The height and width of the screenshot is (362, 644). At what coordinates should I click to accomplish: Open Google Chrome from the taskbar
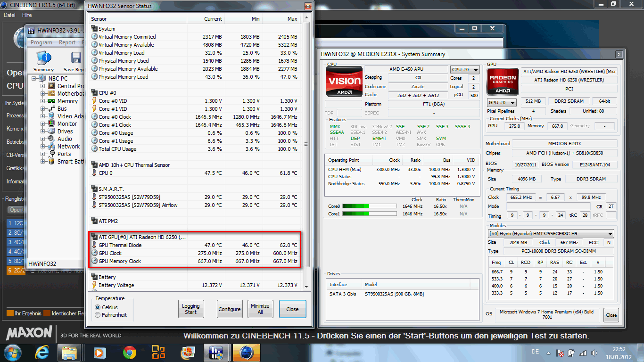tap(130, 352)
